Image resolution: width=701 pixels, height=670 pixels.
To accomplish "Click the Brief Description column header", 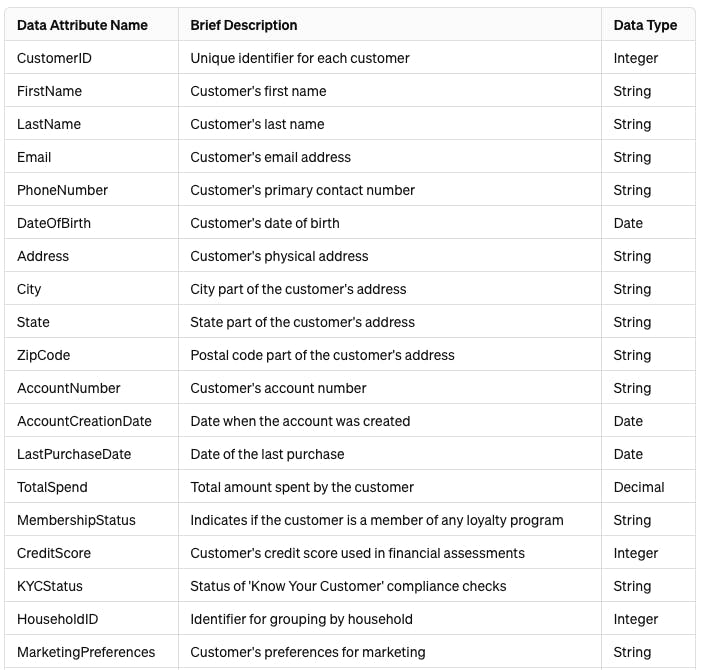I will [x=244, y=25].
